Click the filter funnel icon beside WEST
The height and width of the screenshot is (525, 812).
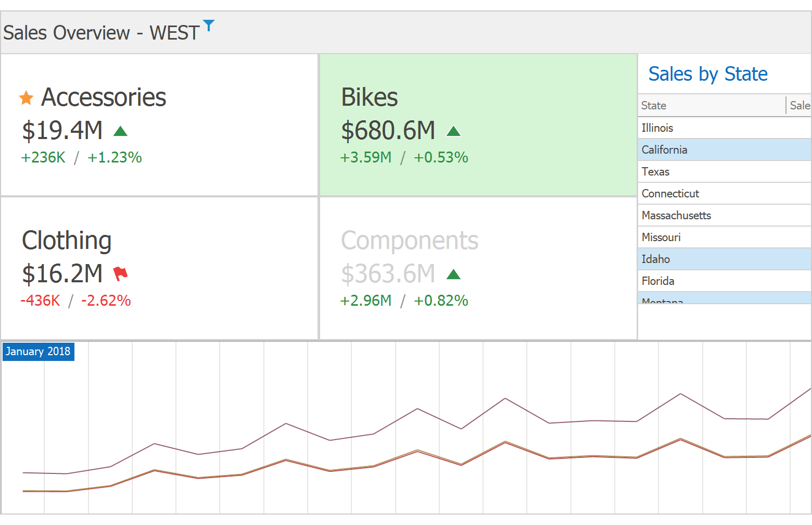pos(208,25)
